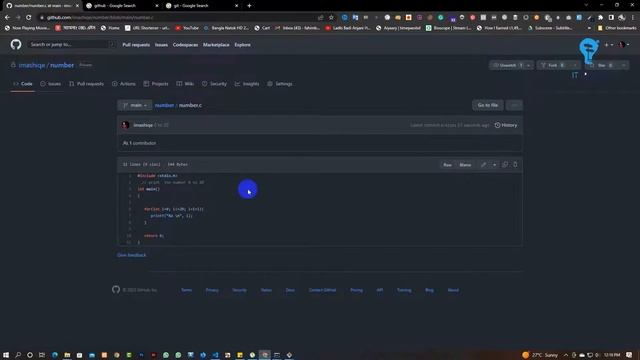Viewport: 640px width, 360px height.
Task: Open File Explorer from taskbar
Action: coord(67,355)
